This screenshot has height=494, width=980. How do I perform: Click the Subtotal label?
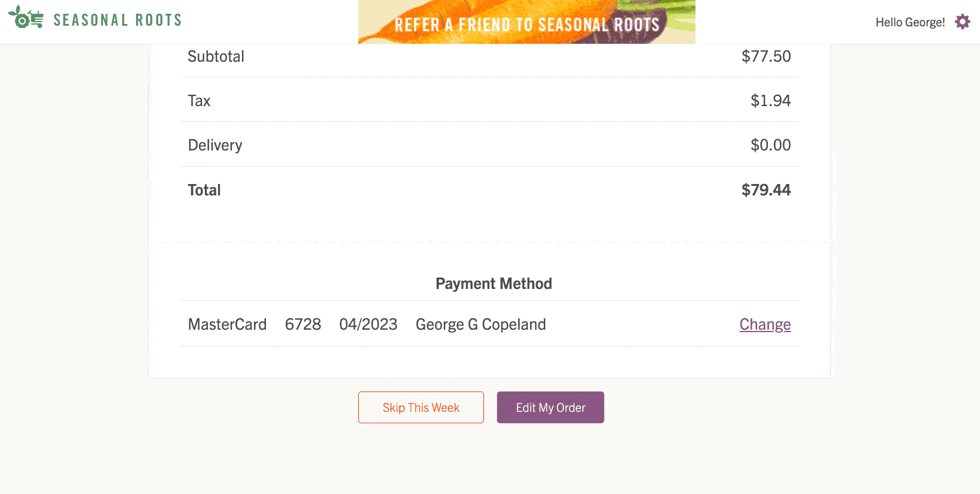point(216,56)
